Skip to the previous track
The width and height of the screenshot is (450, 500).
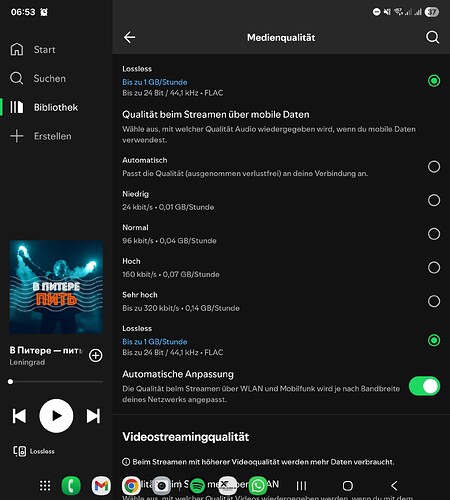pos(19,416)
